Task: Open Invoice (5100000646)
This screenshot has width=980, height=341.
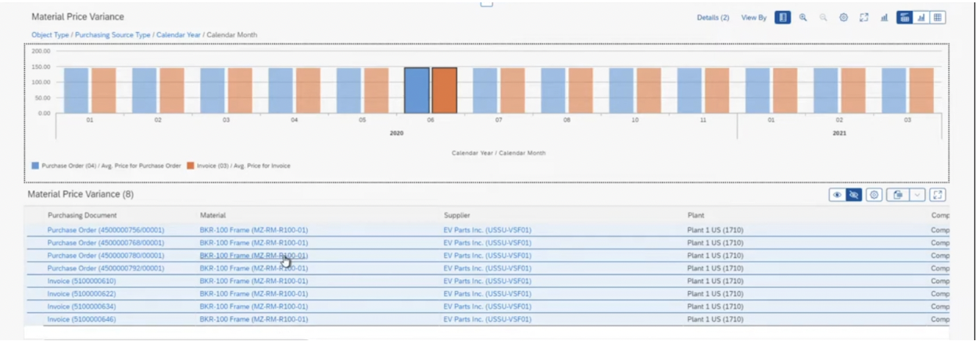Action: (81, 319)
